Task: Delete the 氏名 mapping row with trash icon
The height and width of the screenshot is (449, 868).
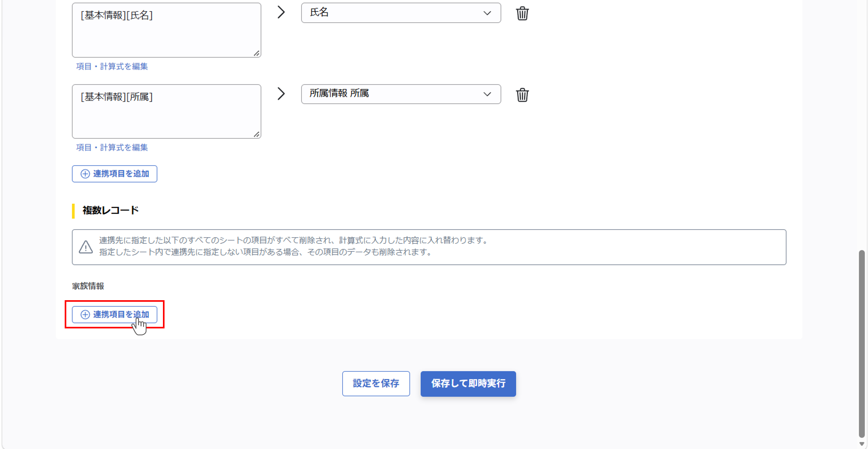Action: click(x=522, y=13)
